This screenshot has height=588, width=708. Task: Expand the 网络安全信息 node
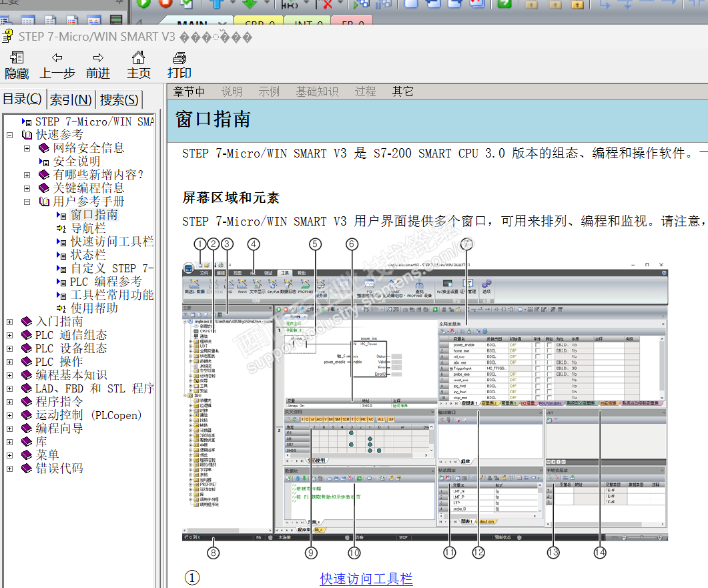tap(27, 148)
